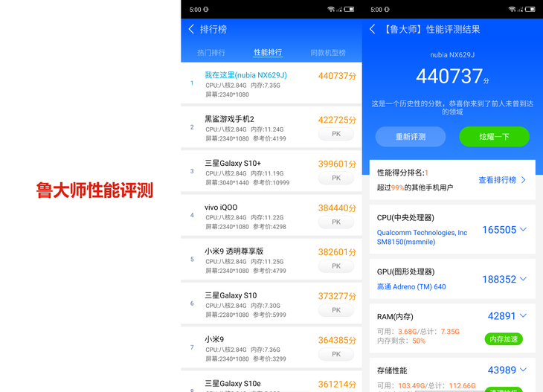Tap 性能得分排名:1 text
The height and width of the screenshot is (392, 543).
pyautogui.click(x=402, y=173)
